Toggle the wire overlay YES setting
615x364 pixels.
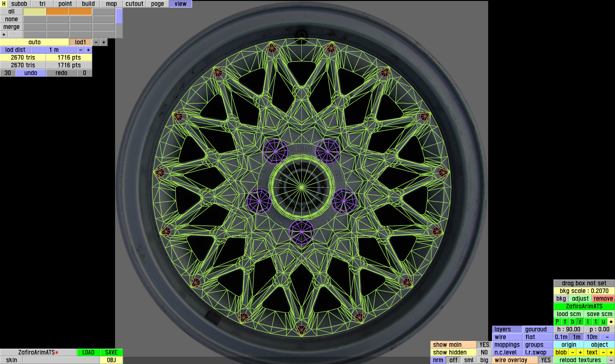[x=545, y=360]
